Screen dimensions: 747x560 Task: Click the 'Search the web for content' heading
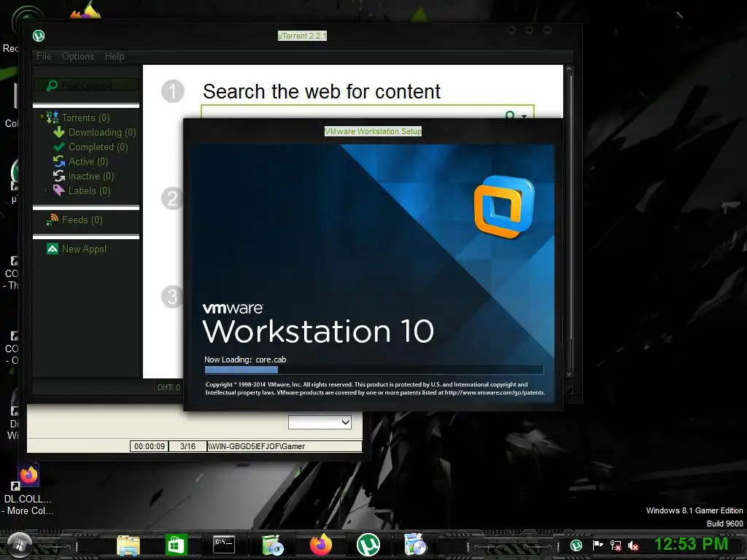click(322, 91)
